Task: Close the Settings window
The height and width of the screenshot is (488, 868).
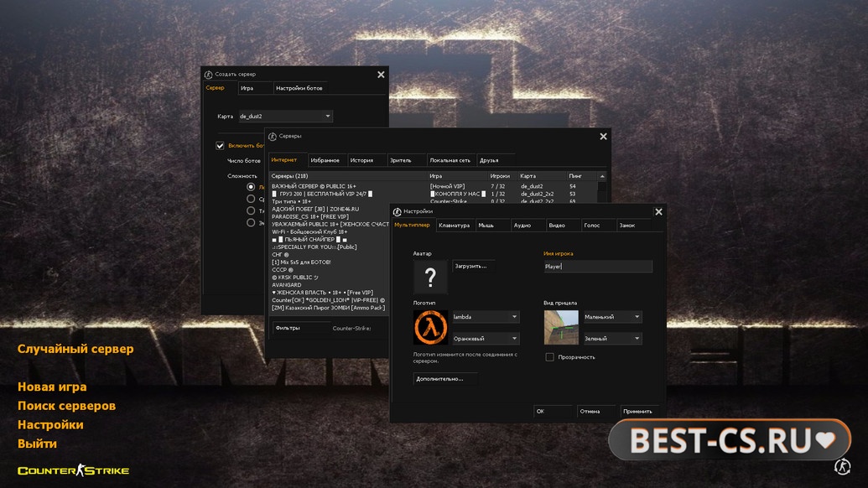Action: (658, 212)
